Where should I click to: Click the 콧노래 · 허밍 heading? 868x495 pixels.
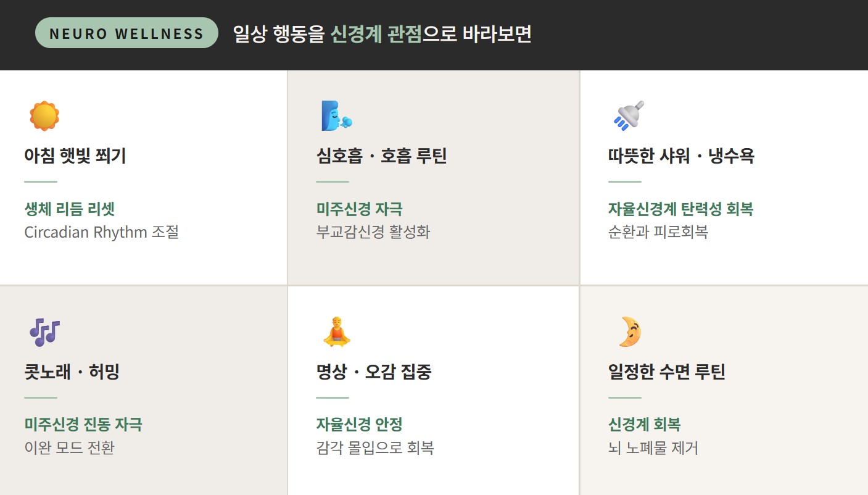(72, 372)
